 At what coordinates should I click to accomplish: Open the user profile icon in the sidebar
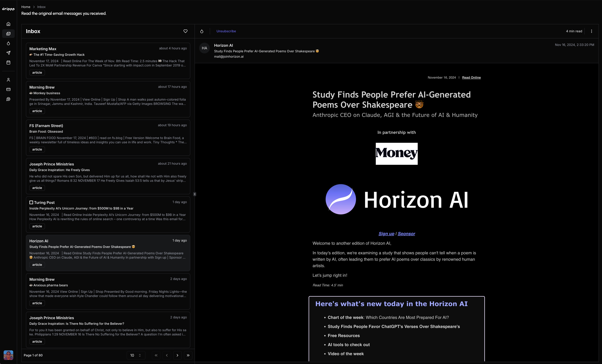click(x=8, y=80)
